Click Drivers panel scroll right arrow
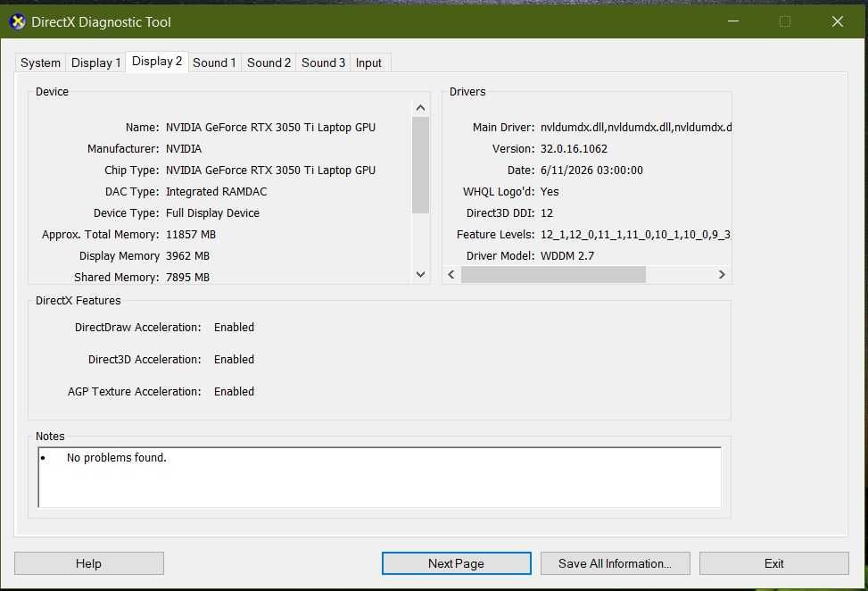 click(x=722, y=274)
